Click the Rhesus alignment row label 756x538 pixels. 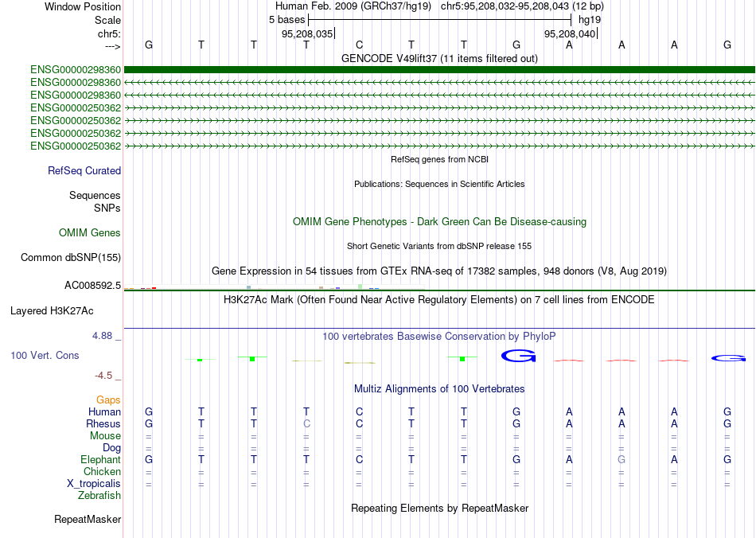(x=103, y=423)
